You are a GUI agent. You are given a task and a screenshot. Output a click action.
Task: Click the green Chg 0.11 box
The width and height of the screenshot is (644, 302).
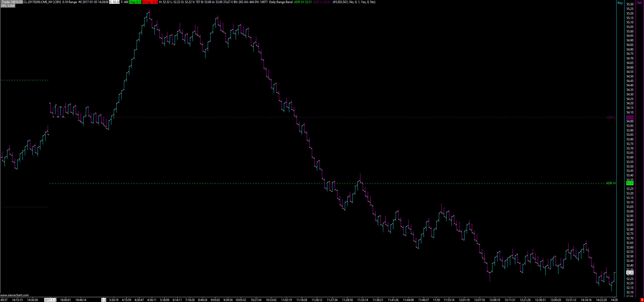[x=135, y=2]
